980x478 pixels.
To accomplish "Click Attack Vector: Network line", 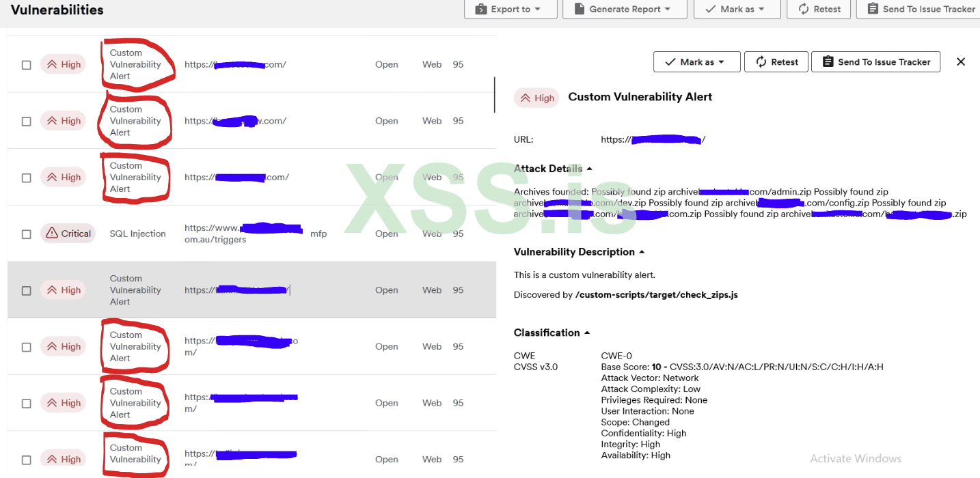I will [x=650, y=378].
